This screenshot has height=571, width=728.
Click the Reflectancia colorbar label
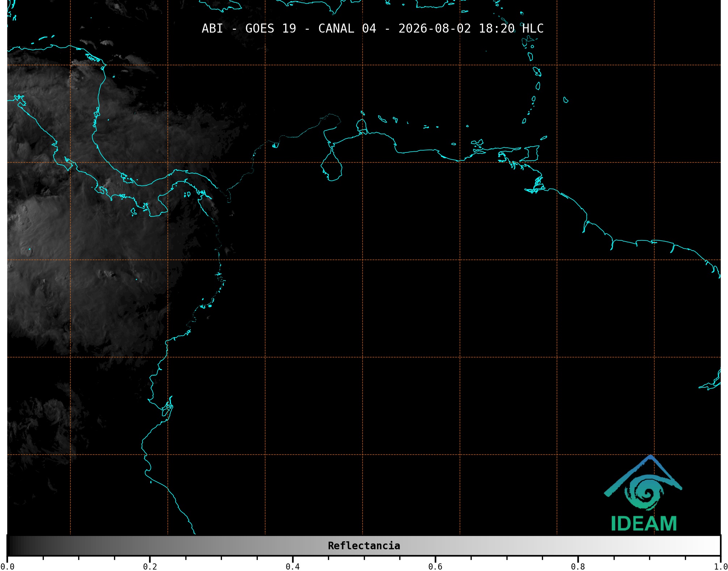364,546
